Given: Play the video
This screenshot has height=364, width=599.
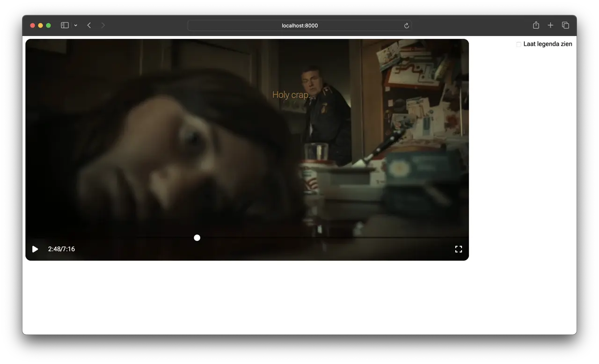Looking at the screenshot, I should [35, 249].
